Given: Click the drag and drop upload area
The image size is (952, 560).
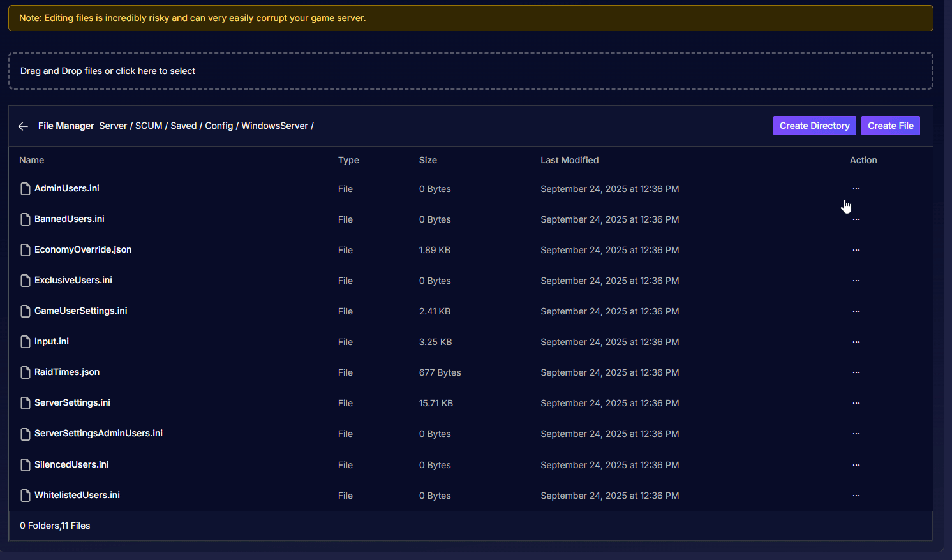Looking at the screenshot, I should point(470,71).
